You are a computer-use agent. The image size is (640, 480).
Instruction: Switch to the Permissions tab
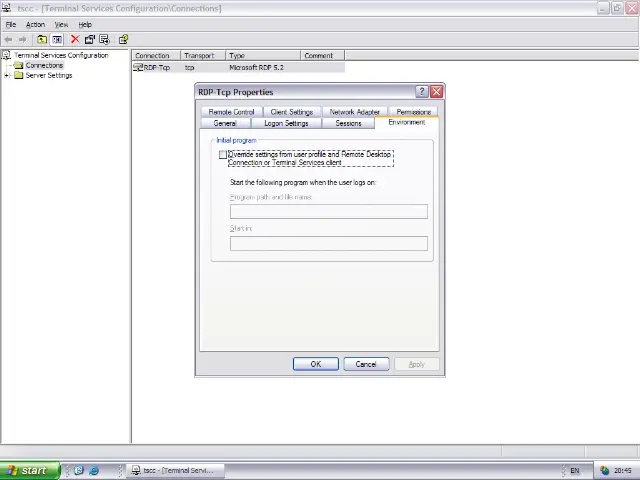(413, 112)
